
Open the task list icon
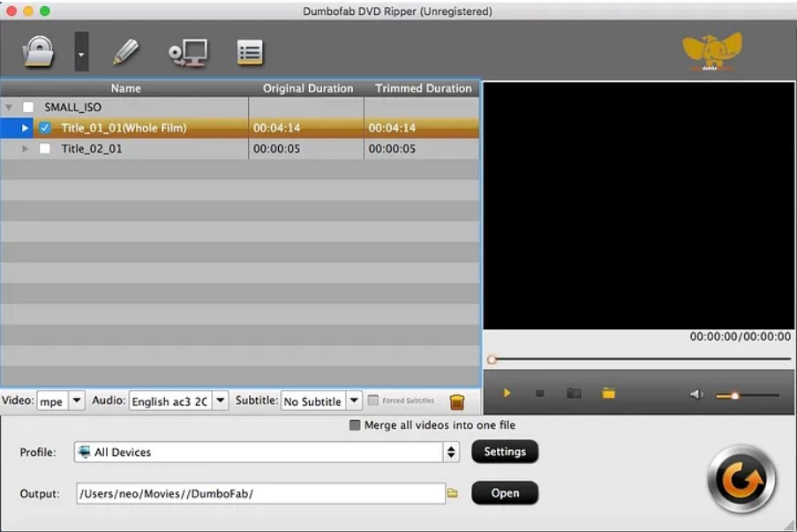[x=249, y=51]
